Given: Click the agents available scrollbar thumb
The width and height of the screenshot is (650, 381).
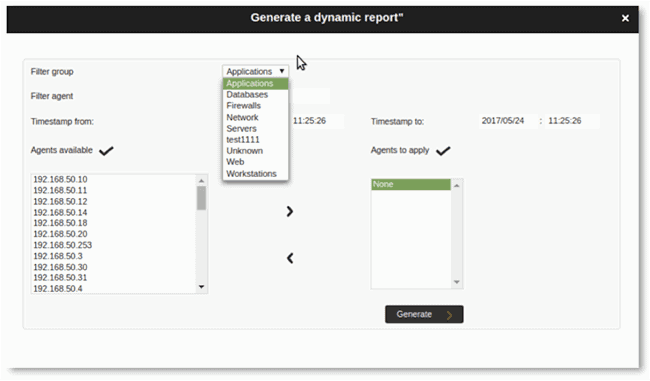Looking at the screenshot, I should tap(201, 198).
